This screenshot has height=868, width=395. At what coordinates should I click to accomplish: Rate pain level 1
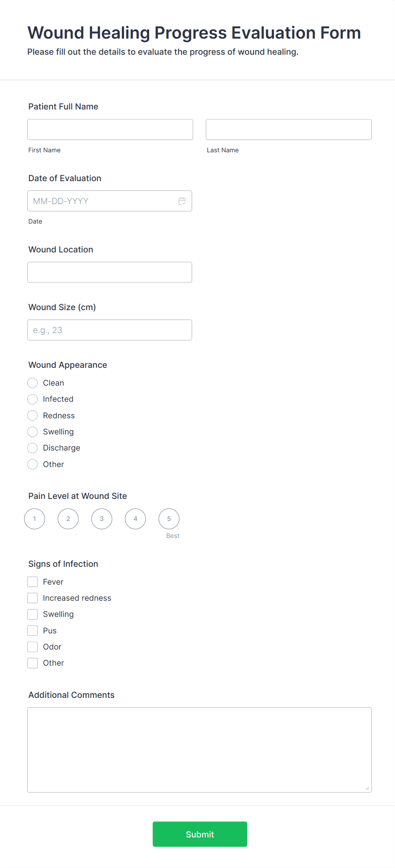[x=35, y=519]
